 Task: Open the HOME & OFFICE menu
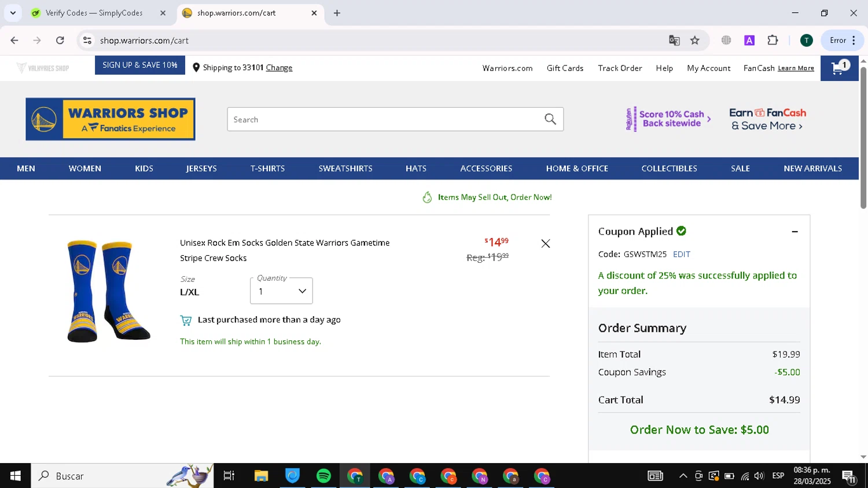[x=577, y=168]
